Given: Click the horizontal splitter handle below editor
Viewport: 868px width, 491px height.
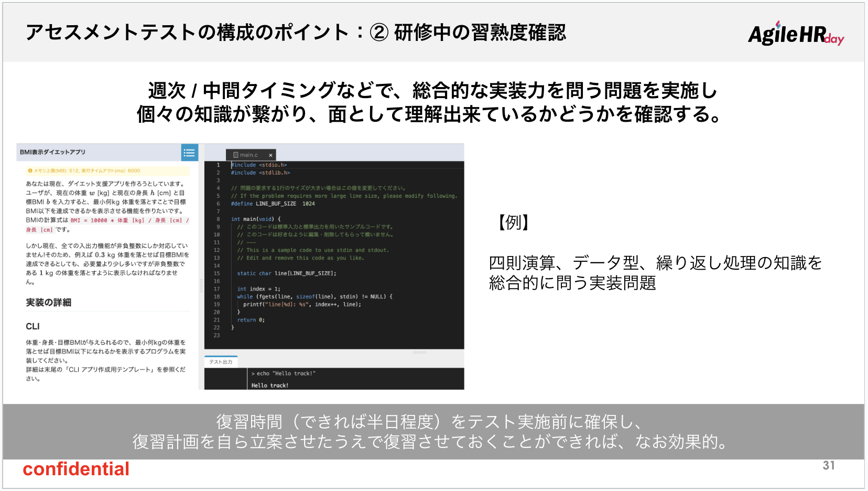Looking at the screenshot, I should [x=419, y=353].
